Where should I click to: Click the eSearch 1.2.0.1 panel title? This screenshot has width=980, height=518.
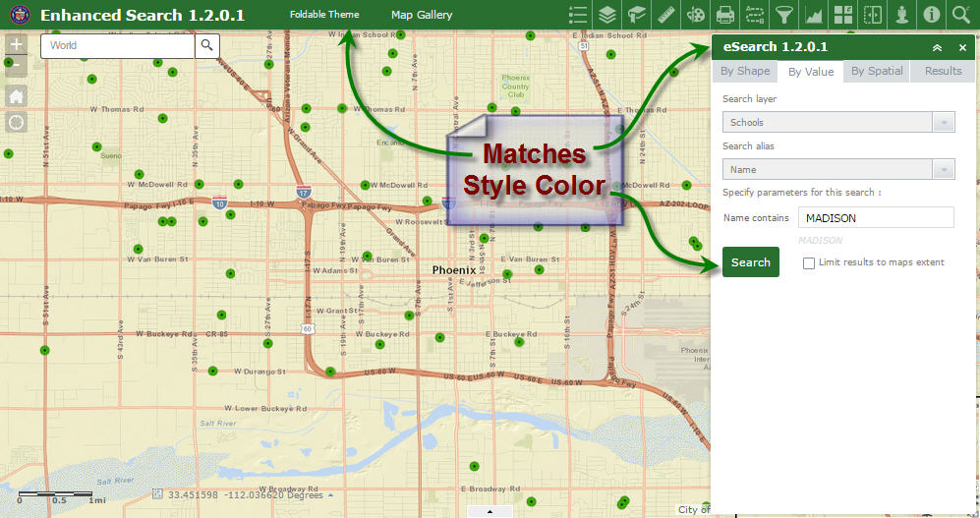775,47
